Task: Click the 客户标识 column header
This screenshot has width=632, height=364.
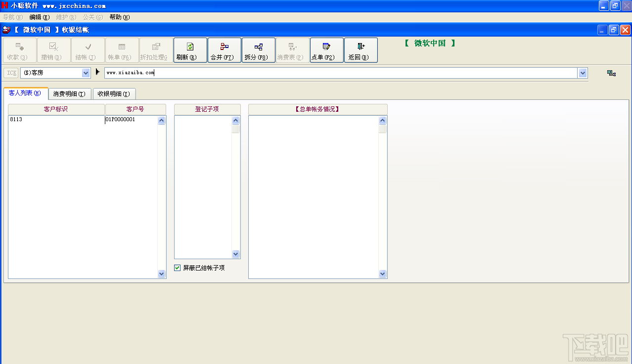Action: pyautogui.click(x=56, y=109)
